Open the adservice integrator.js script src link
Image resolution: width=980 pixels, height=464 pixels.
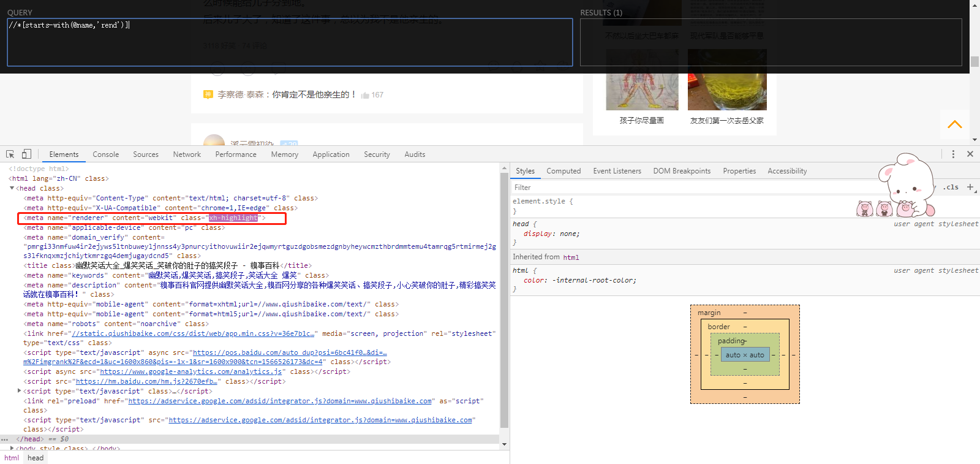320,420
